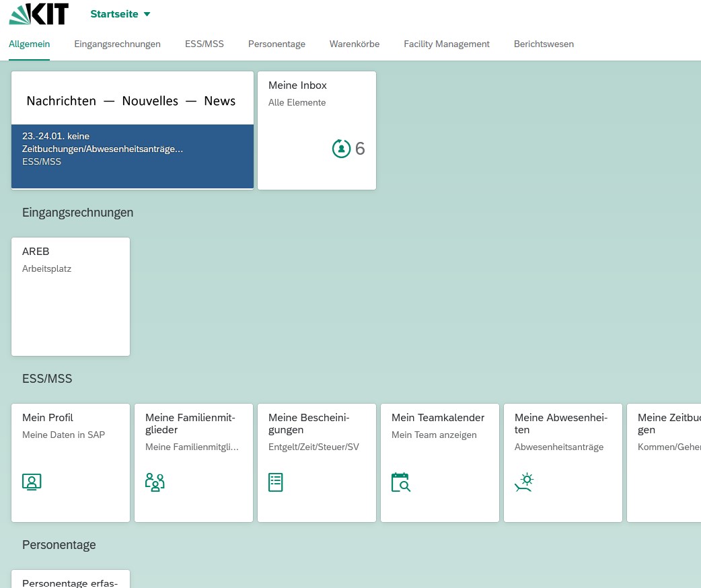
Task: Click the family members people icon
Action: tap(155, 482)
